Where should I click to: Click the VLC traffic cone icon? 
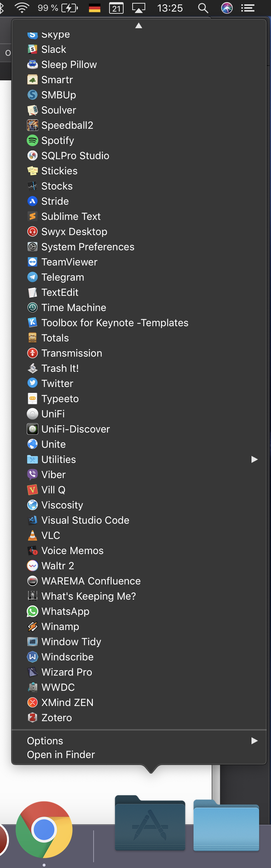pyautogui.click(x=33, y=535)
